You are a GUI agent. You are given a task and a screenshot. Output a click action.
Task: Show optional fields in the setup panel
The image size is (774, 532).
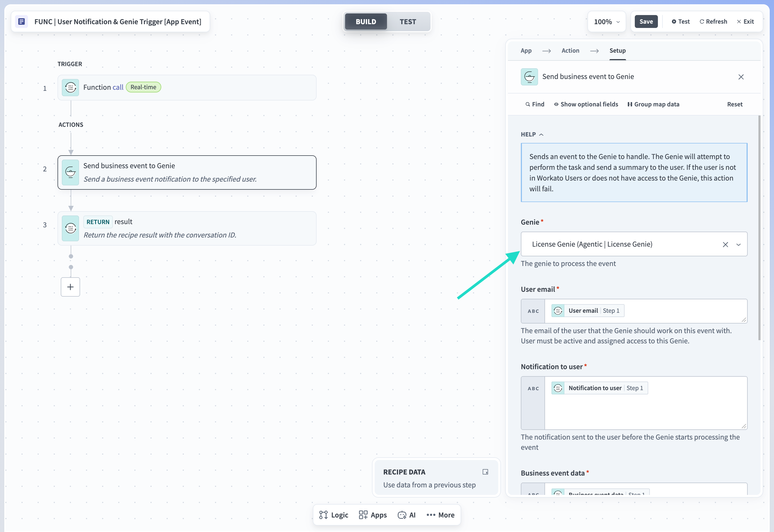point(586,104)
